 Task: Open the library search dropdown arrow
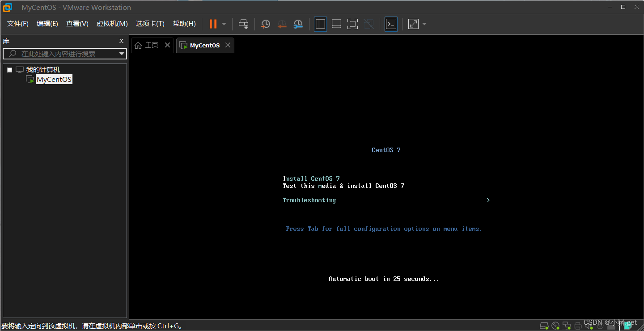pos(122,54)
